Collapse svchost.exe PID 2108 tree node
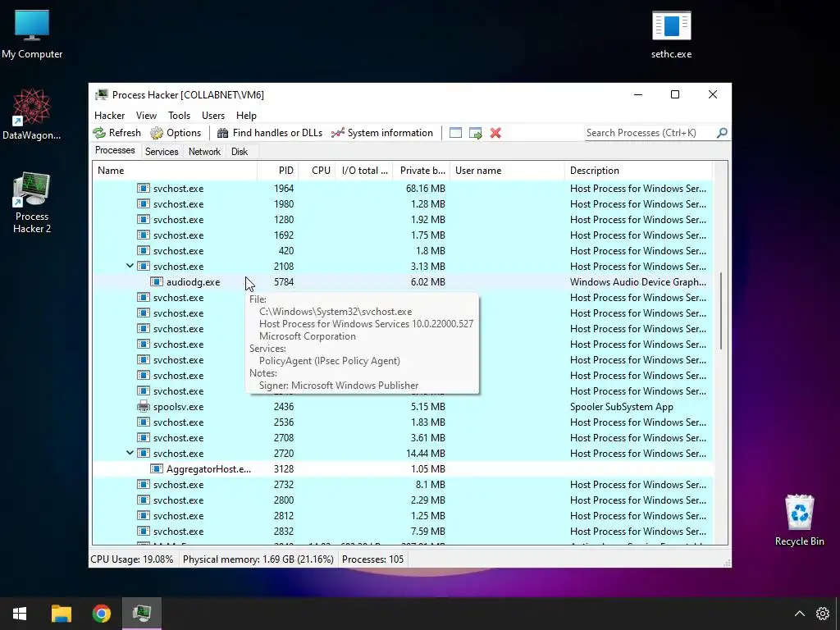840x630 pixels. (x=130, y=267)
